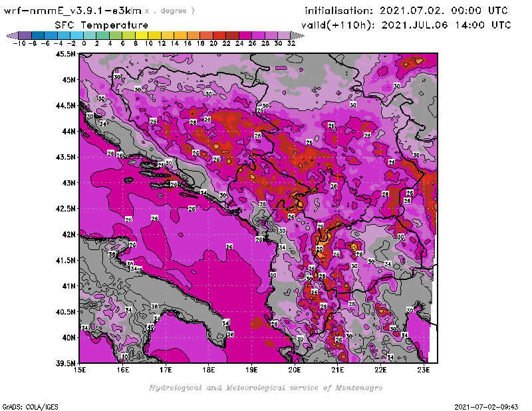Select the blue -8 to -6 legend swatch

pyautogui.click(x=38, y=35)
